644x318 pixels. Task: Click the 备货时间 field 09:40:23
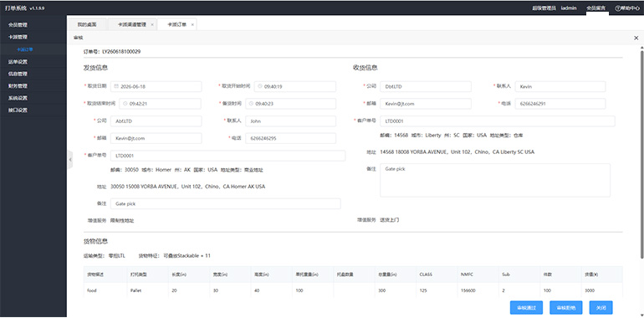tap(291, 104)
